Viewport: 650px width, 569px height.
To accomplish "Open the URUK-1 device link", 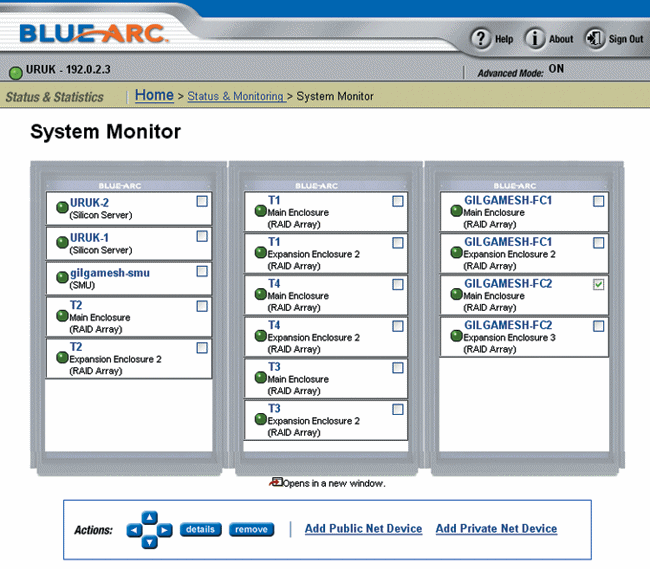I will tap(89, 238).
